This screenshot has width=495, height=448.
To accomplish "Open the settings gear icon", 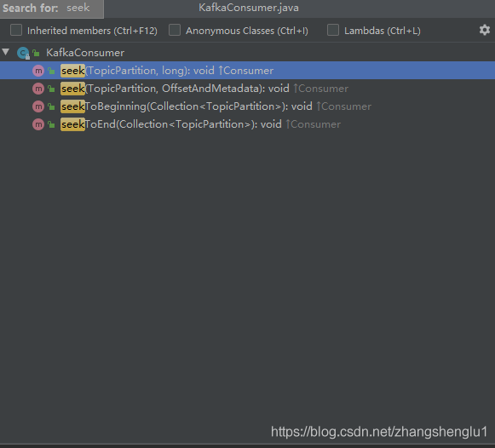I will [x=484, y=30].
